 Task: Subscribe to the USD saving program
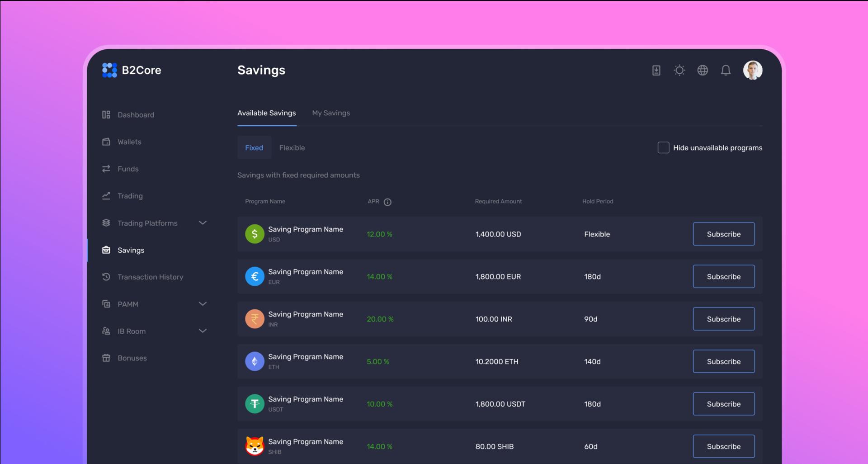pos(723,234)
